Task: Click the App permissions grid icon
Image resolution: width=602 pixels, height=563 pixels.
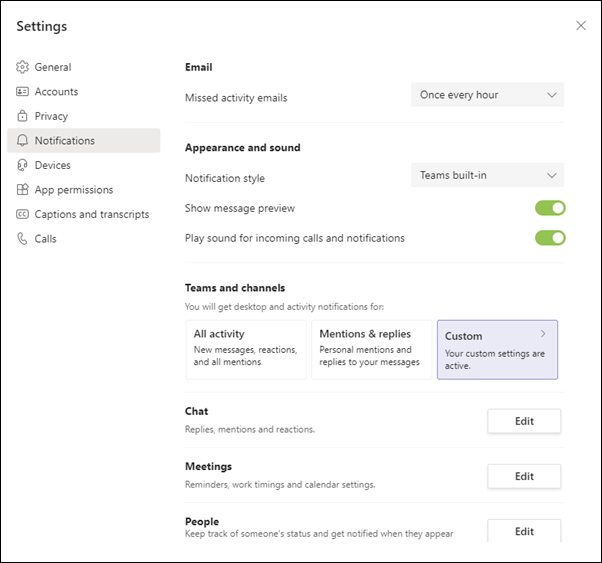Action: (22, 190)
